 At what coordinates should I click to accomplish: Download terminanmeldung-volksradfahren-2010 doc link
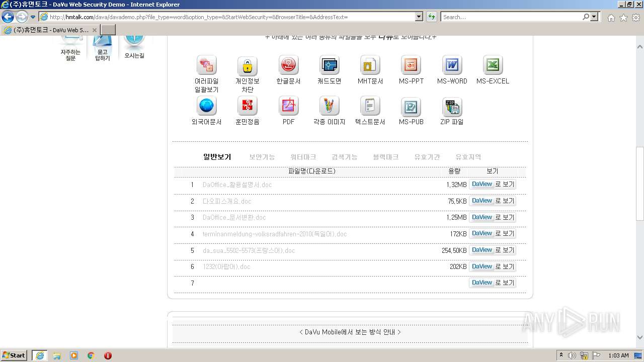click(275, 234)
